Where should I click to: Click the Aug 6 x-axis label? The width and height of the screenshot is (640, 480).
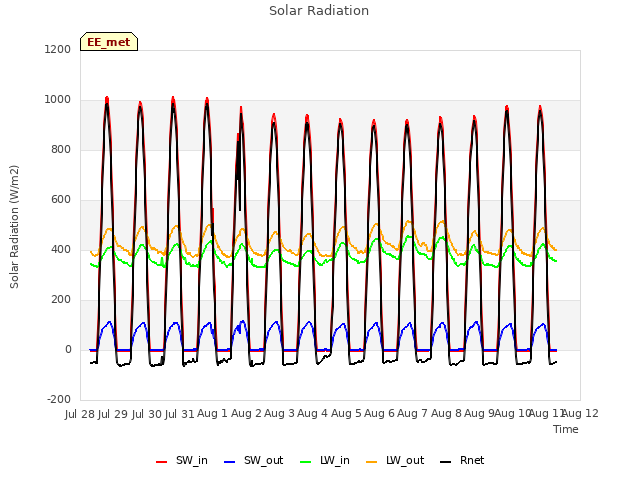click(x=380, y=414)
